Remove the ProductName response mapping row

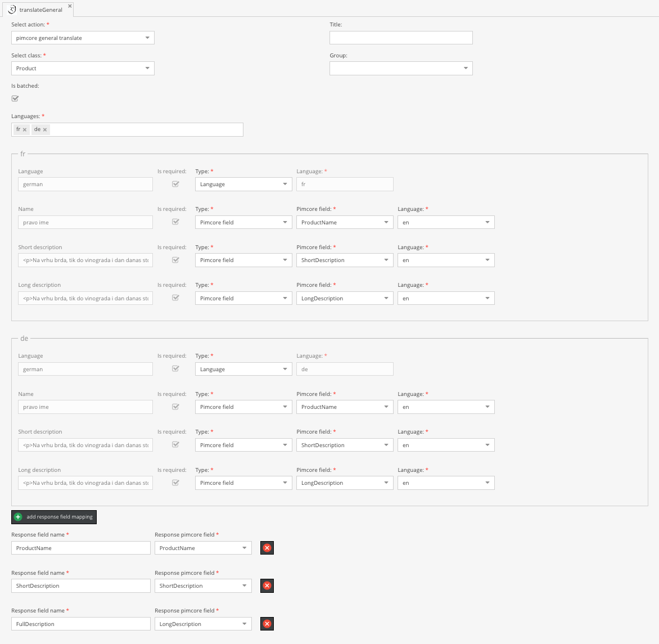(x=267, y=548)
